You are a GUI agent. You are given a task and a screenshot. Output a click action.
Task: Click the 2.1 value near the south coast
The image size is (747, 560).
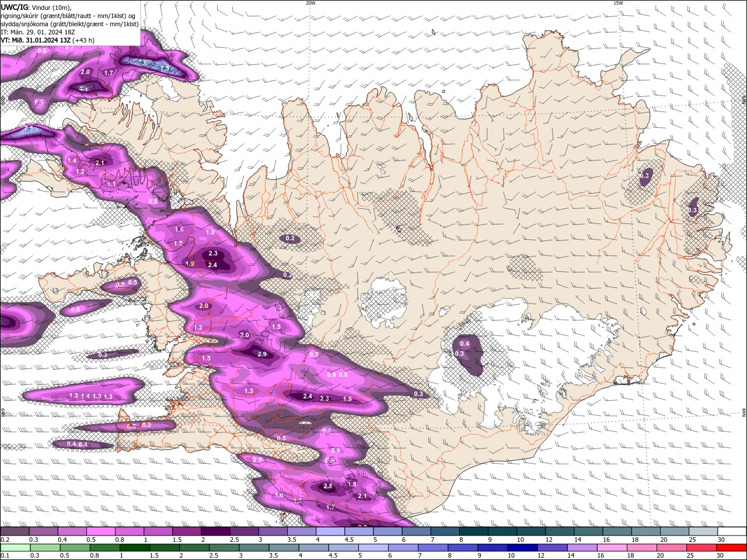click(362, 496)
